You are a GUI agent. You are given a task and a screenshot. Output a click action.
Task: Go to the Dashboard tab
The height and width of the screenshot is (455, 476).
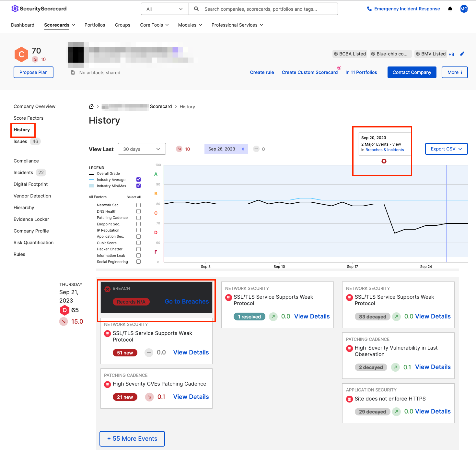tap(23, 25)
